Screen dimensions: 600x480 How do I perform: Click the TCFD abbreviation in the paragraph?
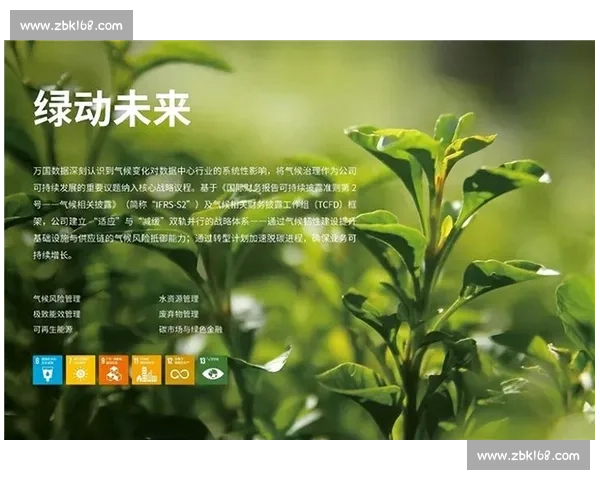pyautogui.click(x=330, y=204)
